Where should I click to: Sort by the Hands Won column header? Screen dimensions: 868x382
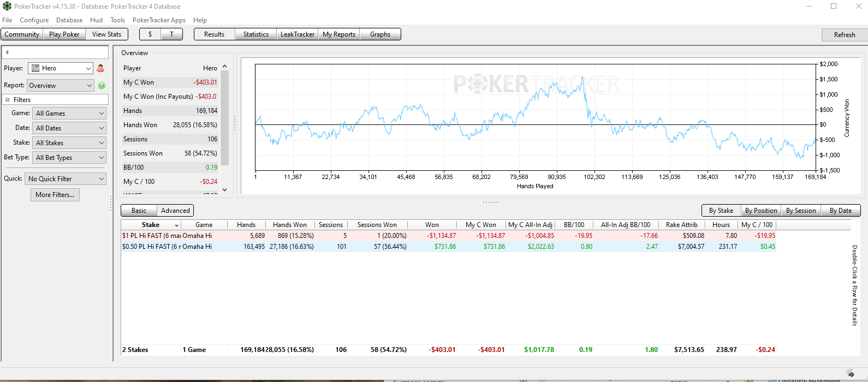tap(290, 225)
